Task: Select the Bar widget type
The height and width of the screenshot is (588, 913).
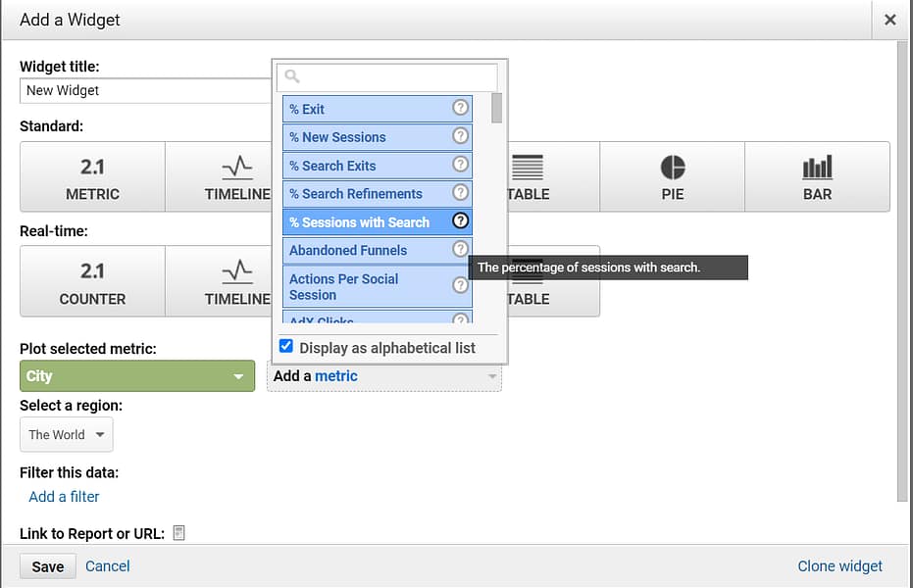Action: click(x=817, y=176)
